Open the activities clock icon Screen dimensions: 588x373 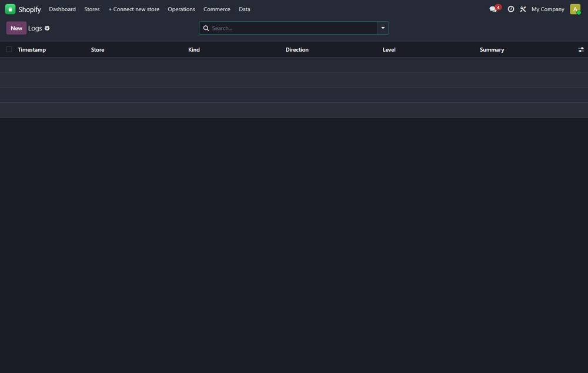[511, 9]
